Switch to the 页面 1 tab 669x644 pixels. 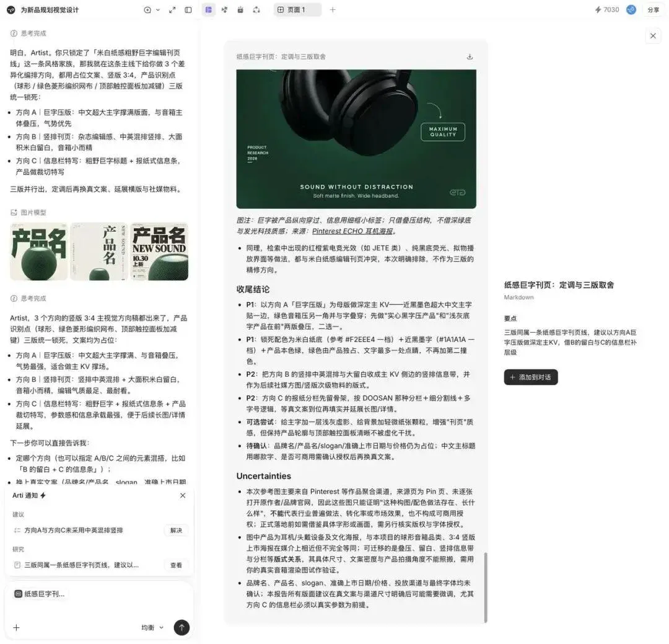(297, 10)
